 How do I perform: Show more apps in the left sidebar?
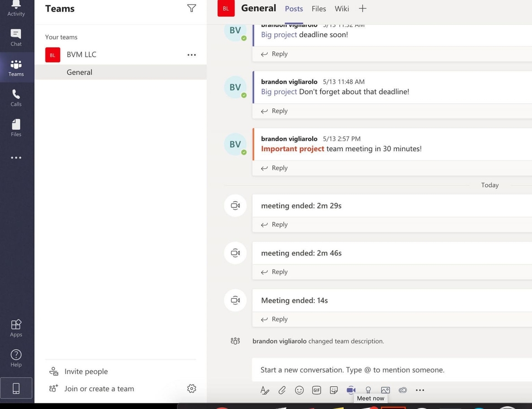pos(15,157)
